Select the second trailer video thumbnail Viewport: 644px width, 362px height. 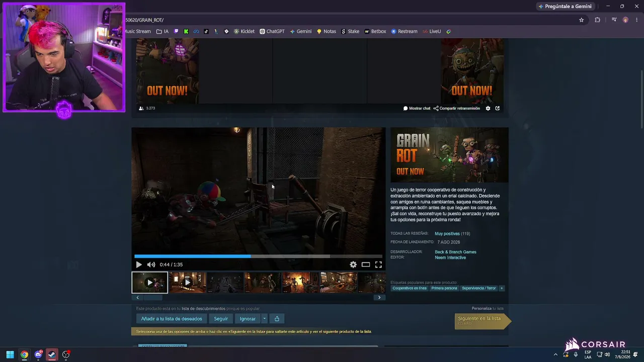coord(187,283)
